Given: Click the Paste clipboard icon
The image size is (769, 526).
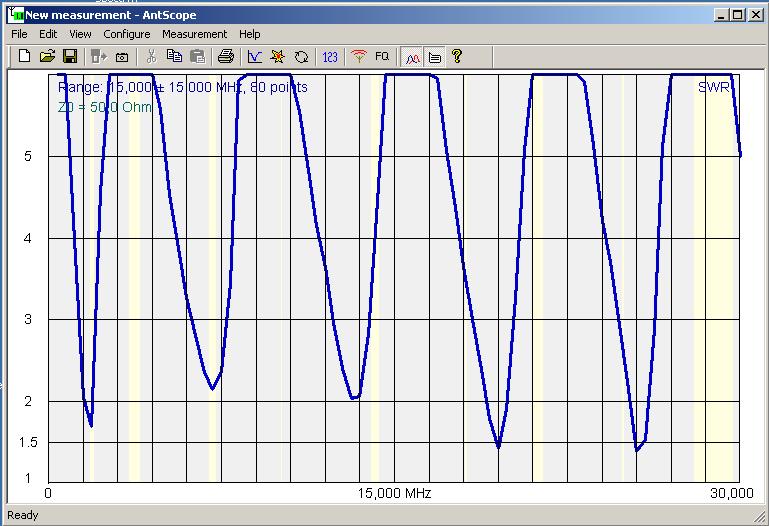Looking at the screenshot, I should (x=197, y=57).
